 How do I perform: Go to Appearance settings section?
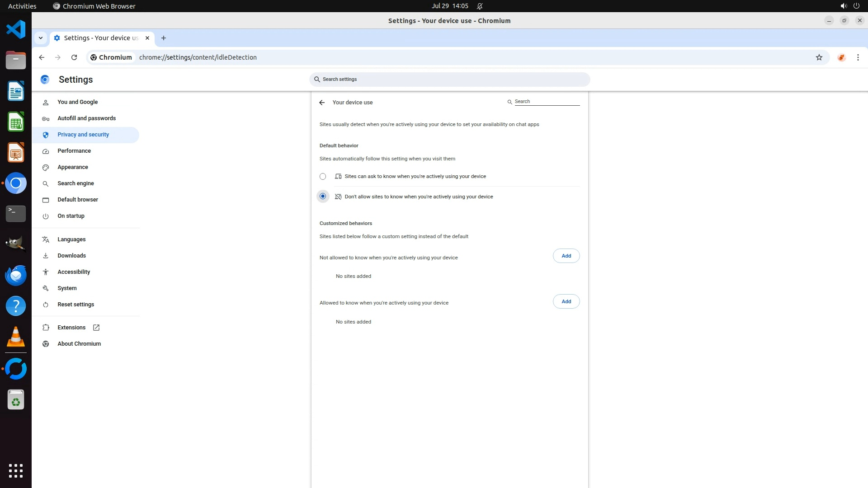pos(73,167)
